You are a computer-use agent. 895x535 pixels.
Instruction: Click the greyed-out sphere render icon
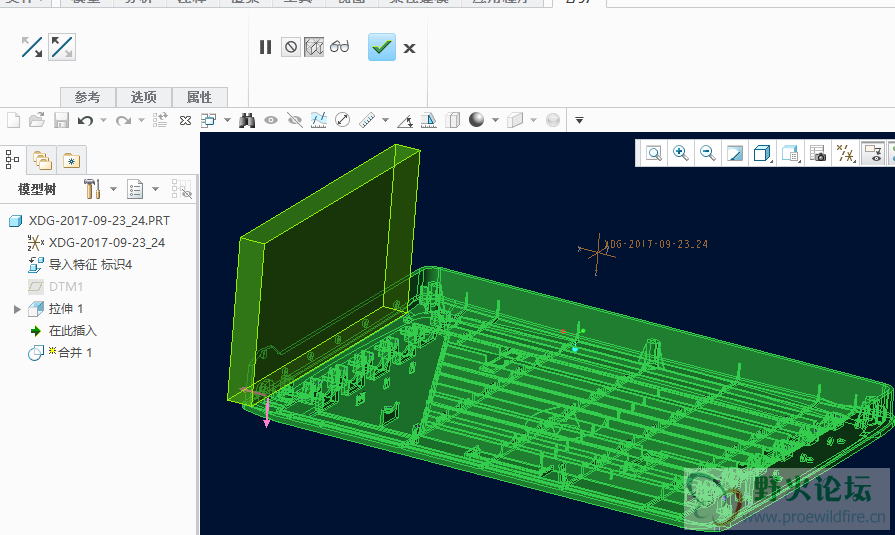(553, 120)
